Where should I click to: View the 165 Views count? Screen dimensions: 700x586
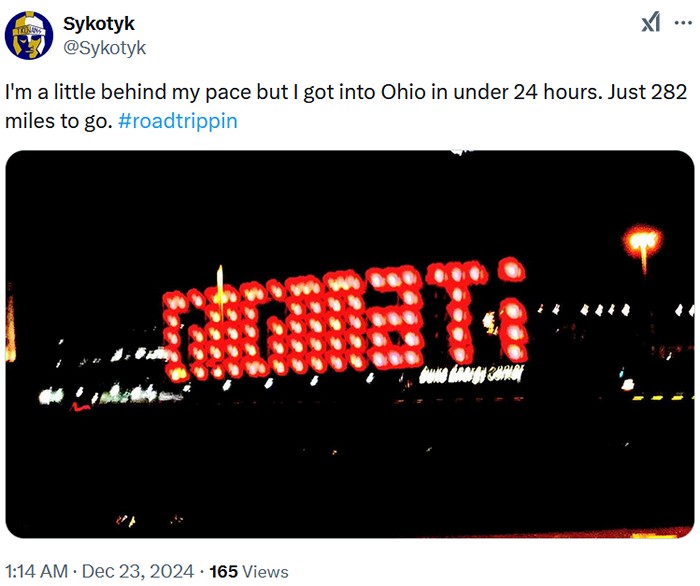point(249,571)
